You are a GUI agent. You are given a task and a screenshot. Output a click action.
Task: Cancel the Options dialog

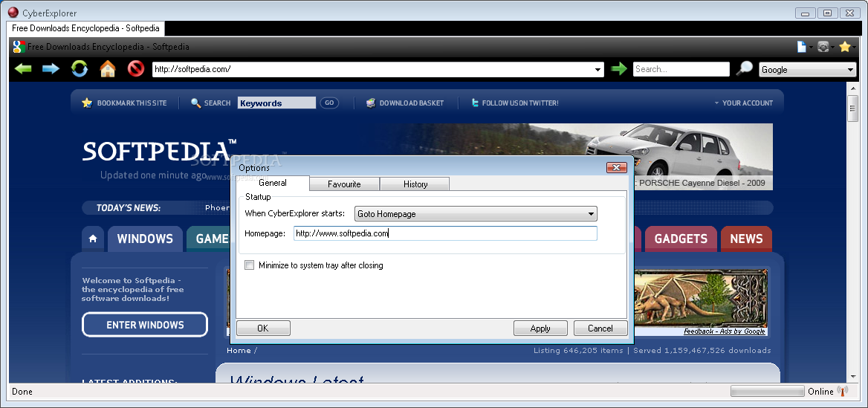600,328
